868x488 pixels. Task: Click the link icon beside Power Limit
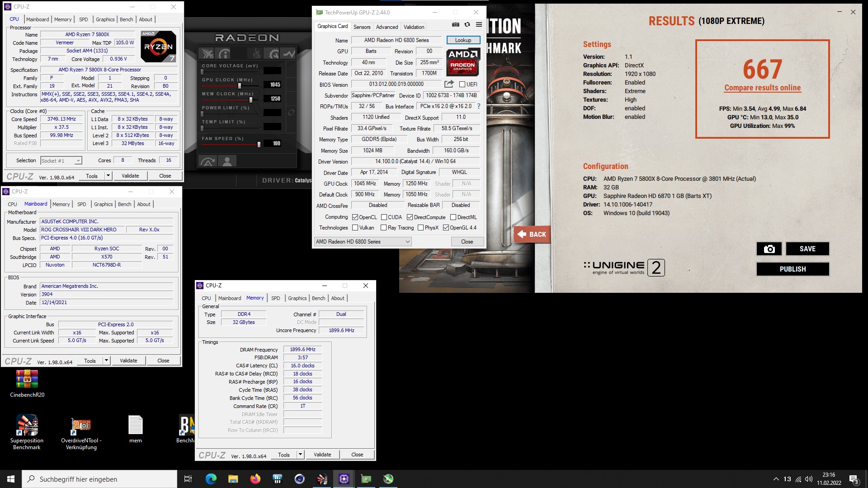(292, 113)
